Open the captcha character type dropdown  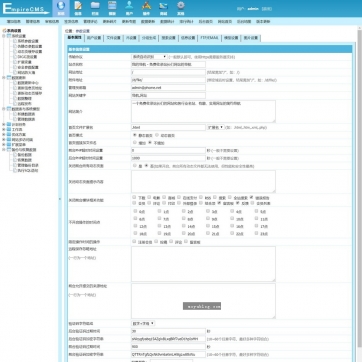pos(143,323)
